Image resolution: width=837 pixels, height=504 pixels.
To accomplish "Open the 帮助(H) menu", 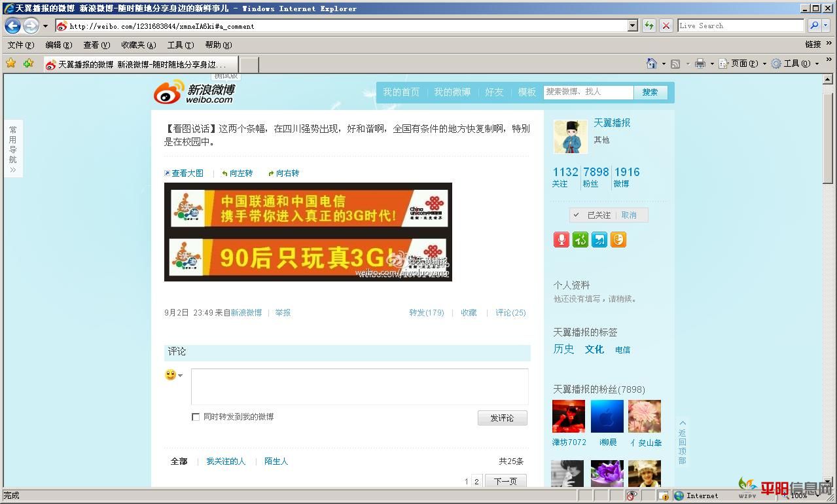I will [x=218, y=45].
